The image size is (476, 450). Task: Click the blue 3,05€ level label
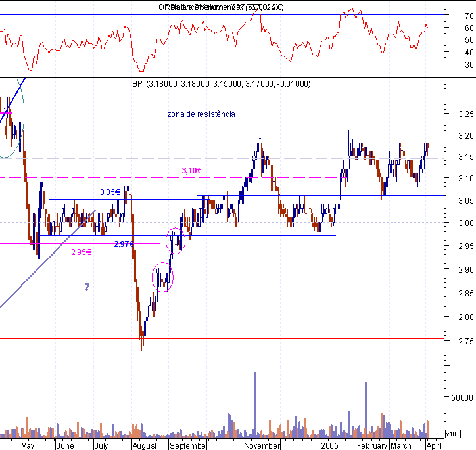click(110, 192)
